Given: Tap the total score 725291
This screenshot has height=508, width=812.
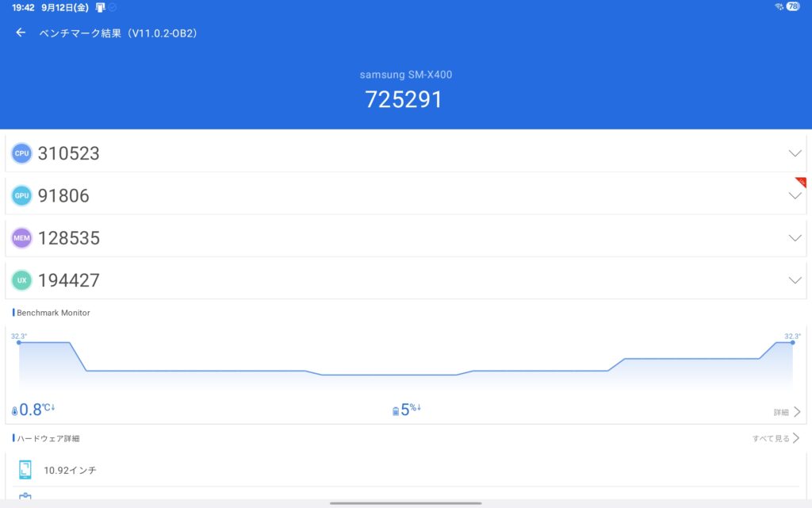Looking at the screenshot, I should [x=404, y=99].
